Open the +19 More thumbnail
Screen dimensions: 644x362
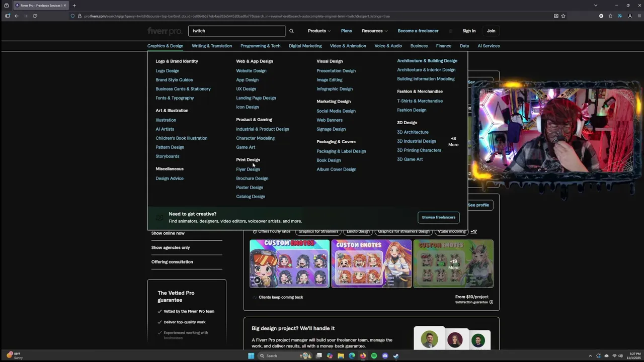453,264
